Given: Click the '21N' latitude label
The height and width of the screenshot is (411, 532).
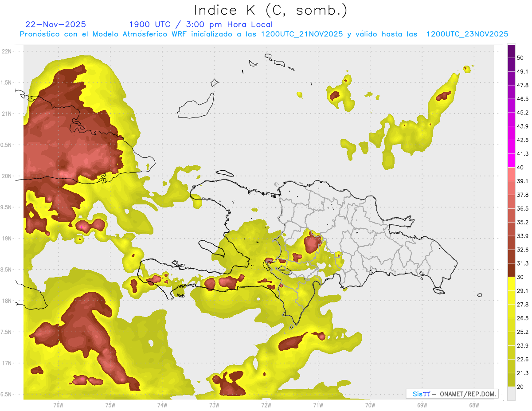Looking at the screenshot, I should [x=8, y=114].
